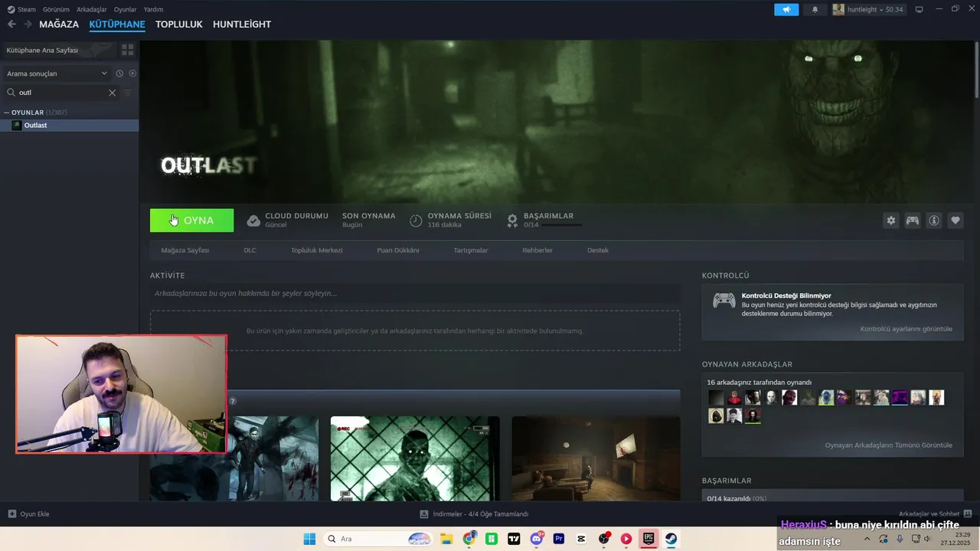Open the KÜTÜPHANE tab
The width and height of the screenshot is (980, 551).
click(117, 24)
